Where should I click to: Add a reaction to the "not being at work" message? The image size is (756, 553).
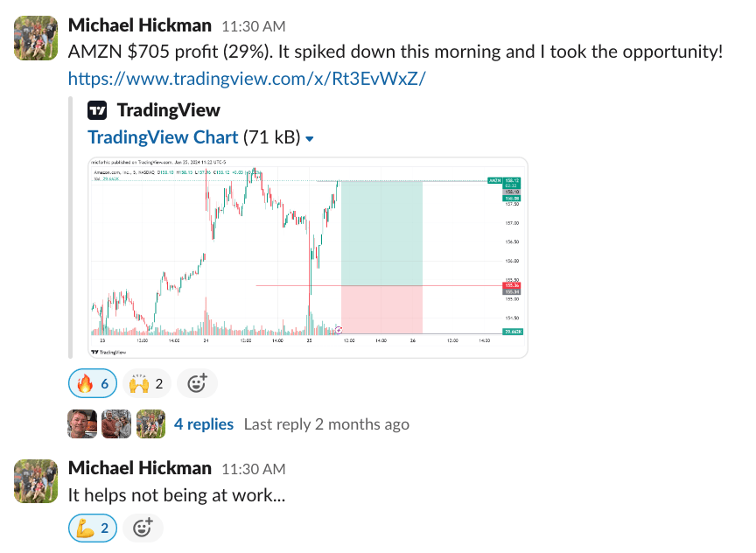coord(143,528)
